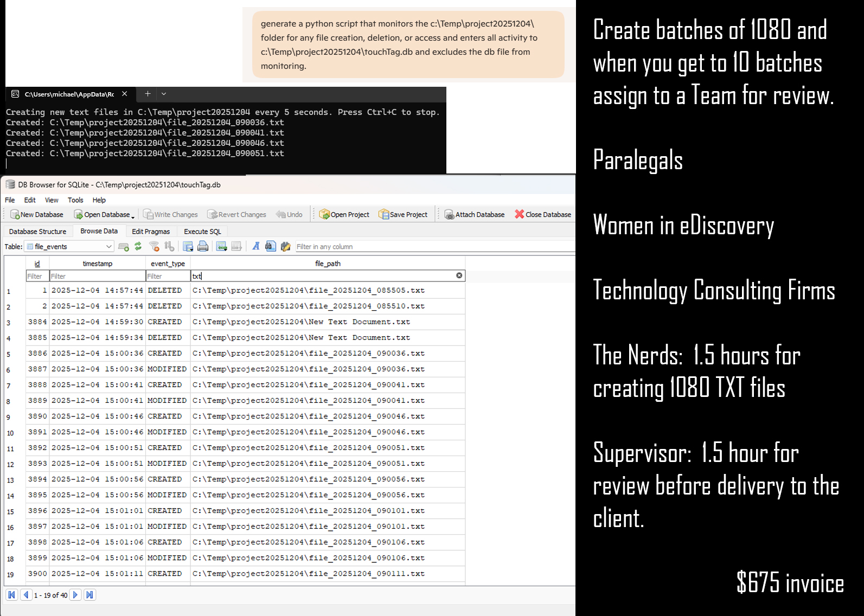
Task: Click the format text font icon
Action: coord(255,247)
